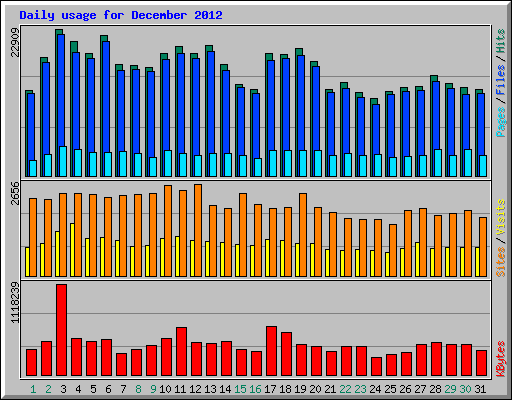Click the 'Visits' legend label
The height and width of the screenshot is (400, 512).
tap(500, 218)
